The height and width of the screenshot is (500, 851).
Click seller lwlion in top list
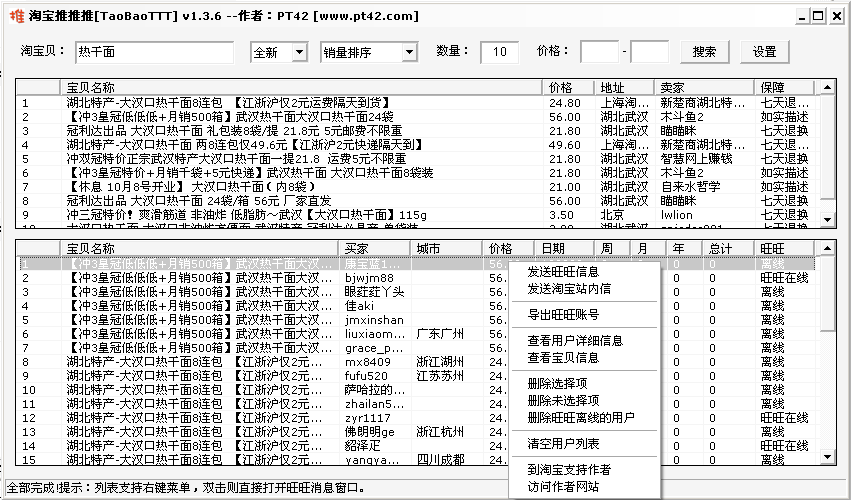(x=676, y=214)
